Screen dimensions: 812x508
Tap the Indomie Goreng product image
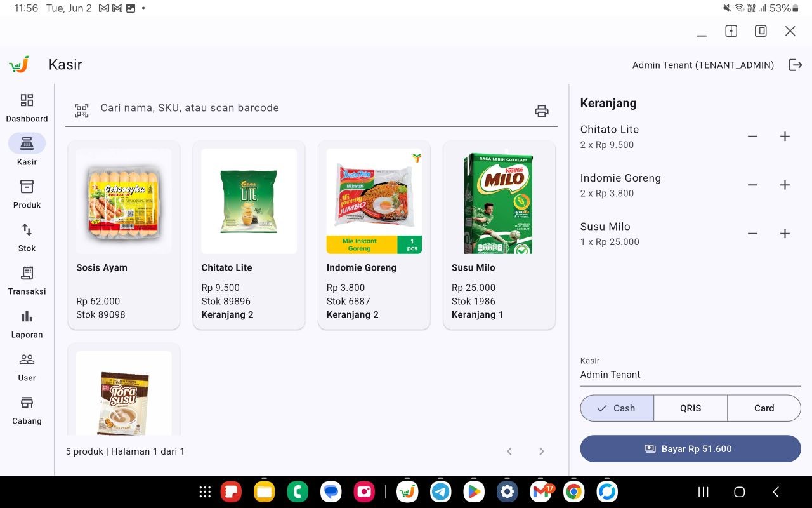tap(374, 201)
